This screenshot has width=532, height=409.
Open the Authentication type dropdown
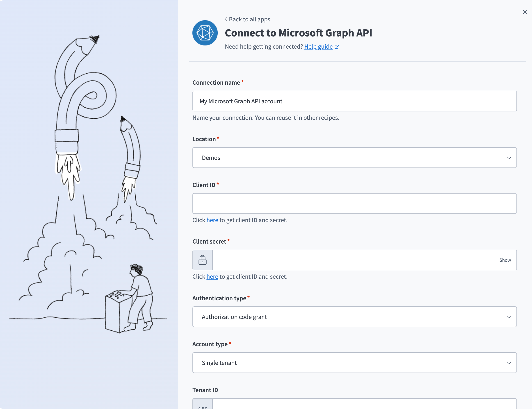[354, 317]
